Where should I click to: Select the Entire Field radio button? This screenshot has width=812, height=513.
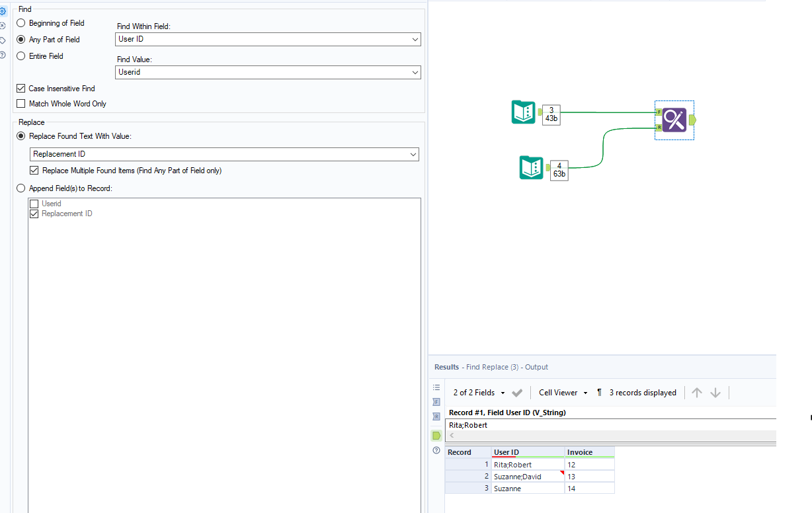[x=20, y=56]
